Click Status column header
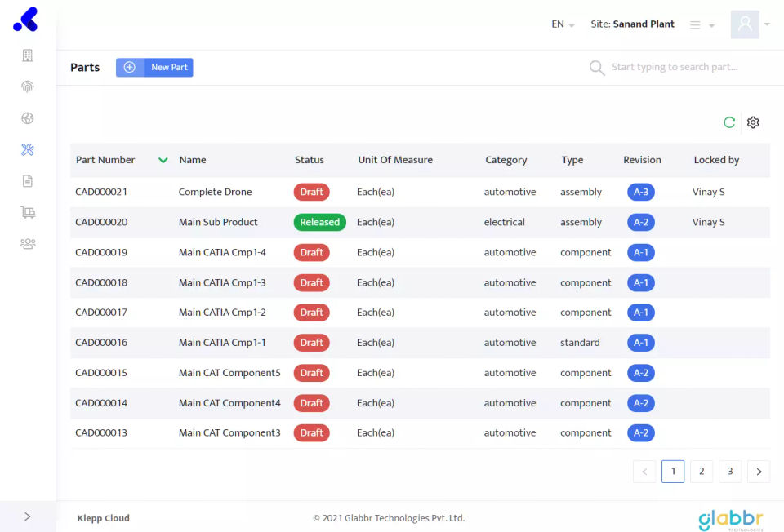Image resolution: width=784 pixels, height=532 pixels. point(310,160)
